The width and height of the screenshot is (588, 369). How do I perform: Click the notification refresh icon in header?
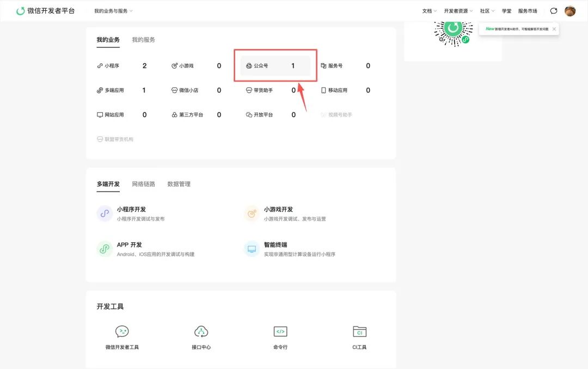click(x=554, y=11)
